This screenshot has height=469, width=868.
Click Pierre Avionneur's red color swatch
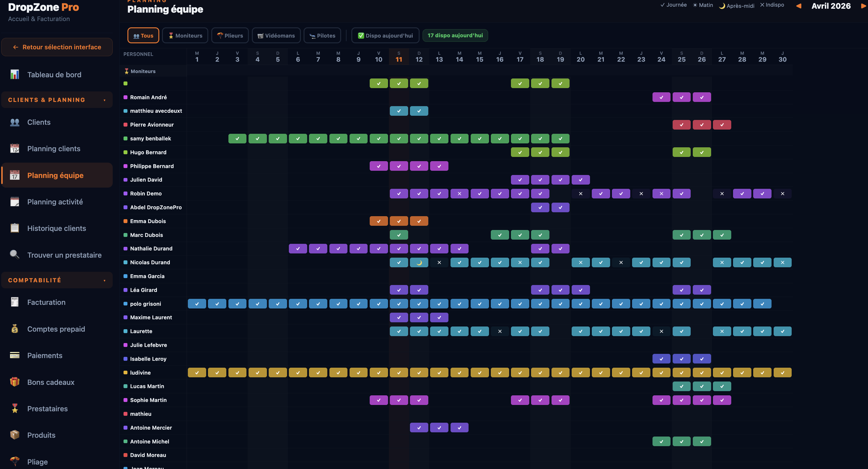click(x=125, y=125)
